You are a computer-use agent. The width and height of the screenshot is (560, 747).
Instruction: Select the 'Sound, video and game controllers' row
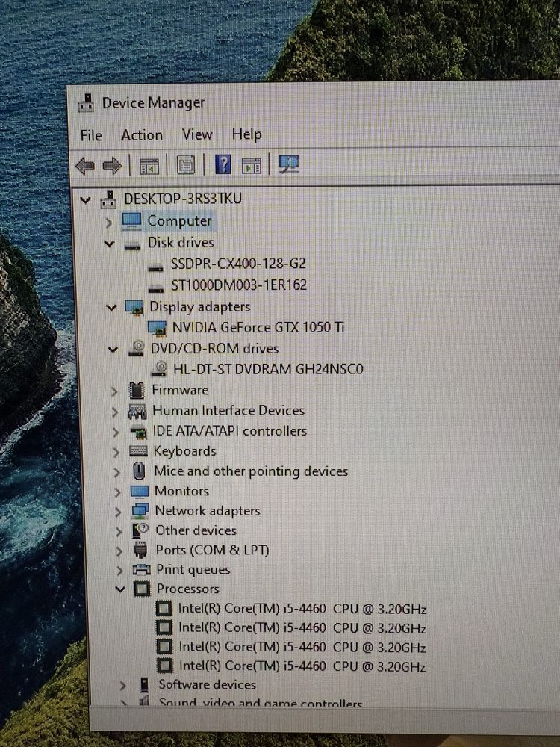pyautogui.click(x=261, y=702)
